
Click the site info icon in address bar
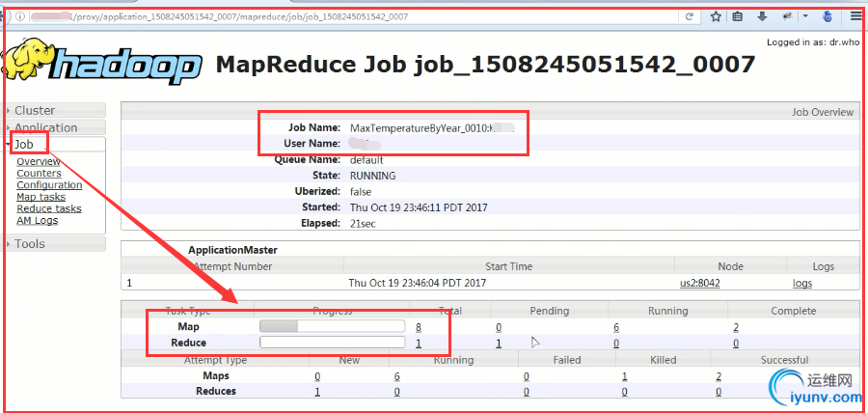point(21,16)
